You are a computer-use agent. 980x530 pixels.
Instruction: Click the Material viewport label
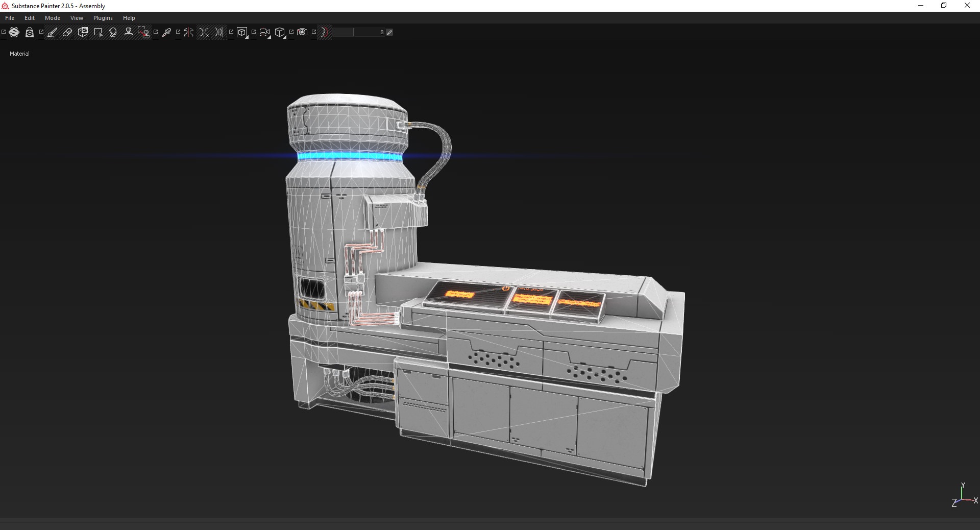click(19, 54)
